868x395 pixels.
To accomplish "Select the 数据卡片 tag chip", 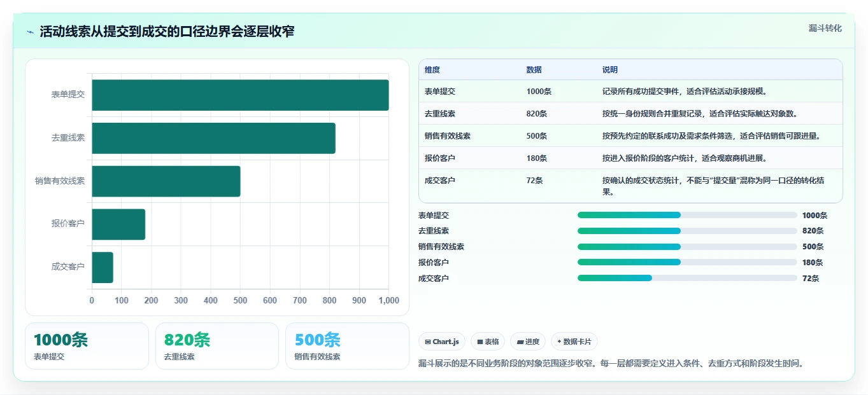I will click(574, 342).
